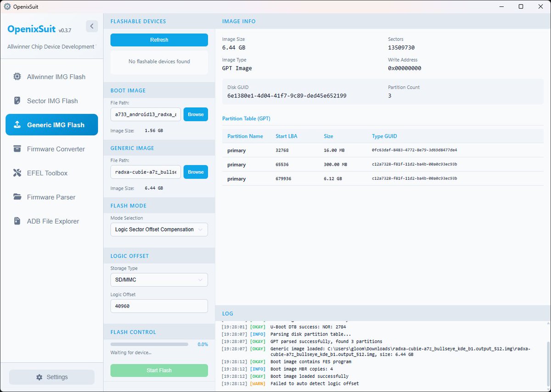Click the Image Type value GPT Image
551x392 pixels.
pos(237,68)
